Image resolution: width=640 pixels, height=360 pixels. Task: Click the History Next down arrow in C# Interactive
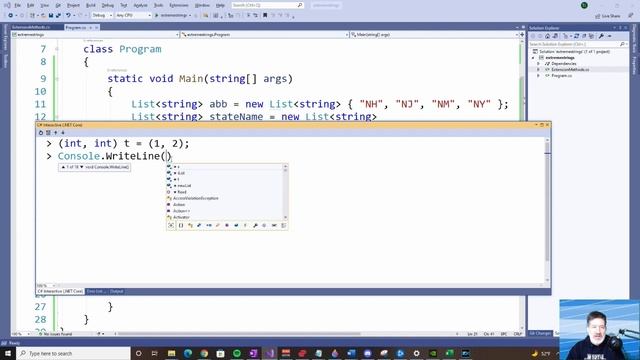(x=62, y=133)
